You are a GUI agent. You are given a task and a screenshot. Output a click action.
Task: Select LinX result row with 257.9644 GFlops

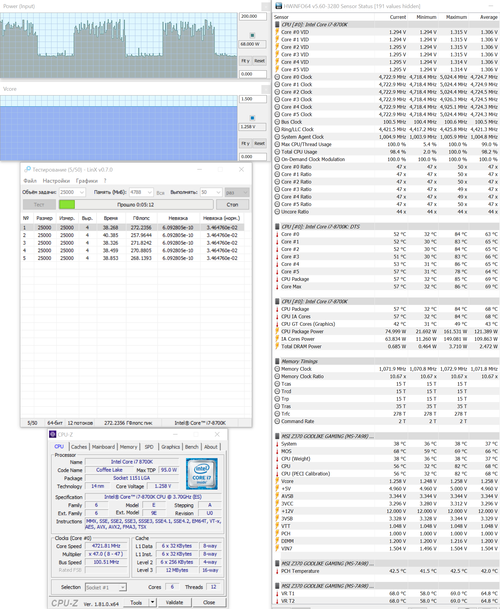(132, 235)
